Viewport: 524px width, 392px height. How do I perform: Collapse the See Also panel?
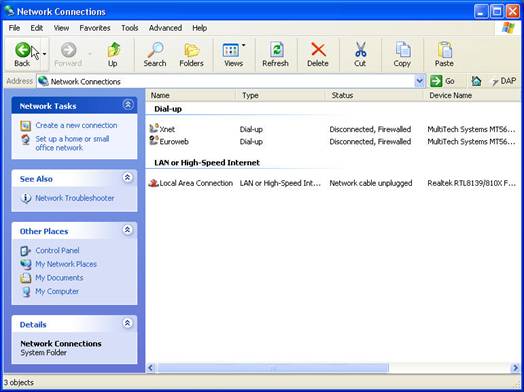[127, 177]
